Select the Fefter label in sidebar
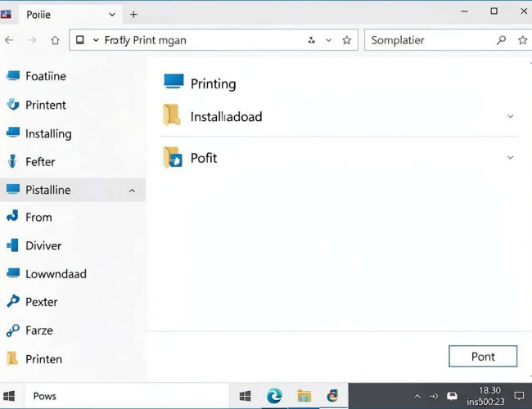The width and height of the screenshot is (532, 409). click(40, 161)
